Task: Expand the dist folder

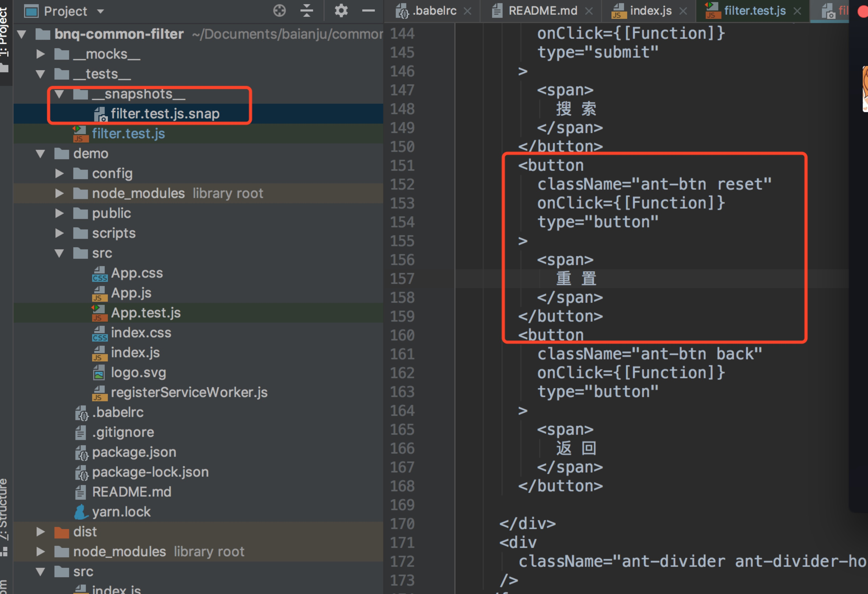Action: 40,532
